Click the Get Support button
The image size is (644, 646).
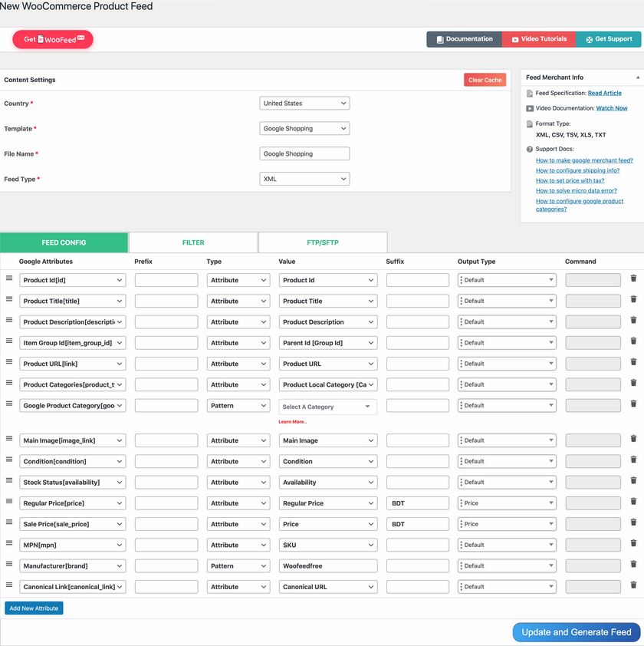coord(609,39)
